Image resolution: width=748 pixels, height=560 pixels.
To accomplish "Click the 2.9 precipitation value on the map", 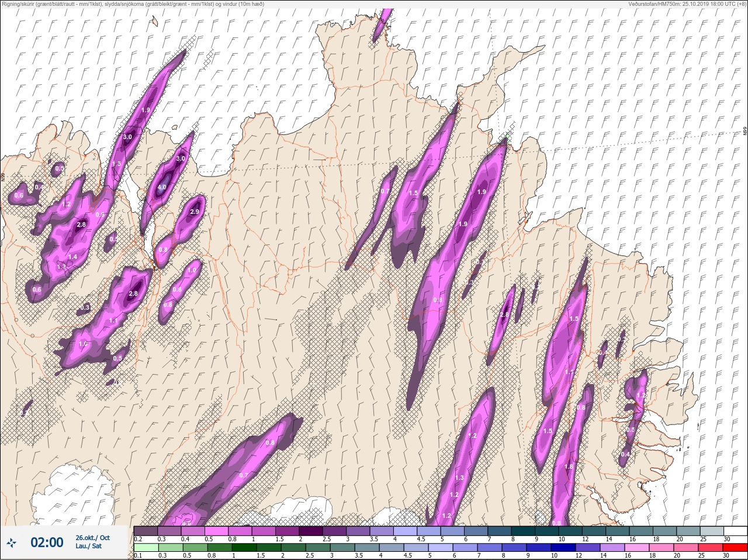I will point(195,212).
